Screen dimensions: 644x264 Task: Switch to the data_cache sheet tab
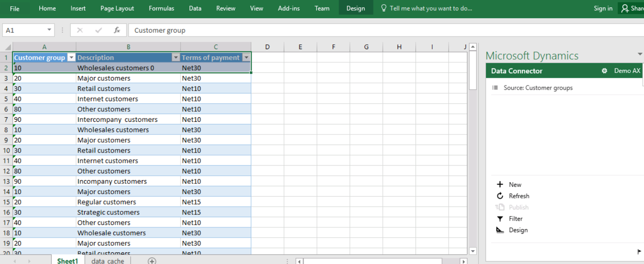108,261
